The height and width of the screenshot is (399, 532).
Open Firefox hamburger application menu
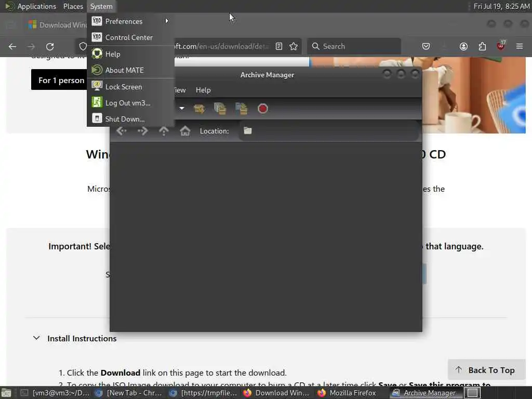click(x=520, y=46)
